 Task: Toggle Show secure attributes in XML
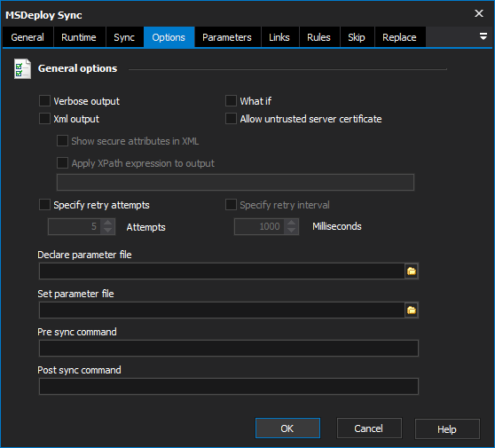point(62,141)
